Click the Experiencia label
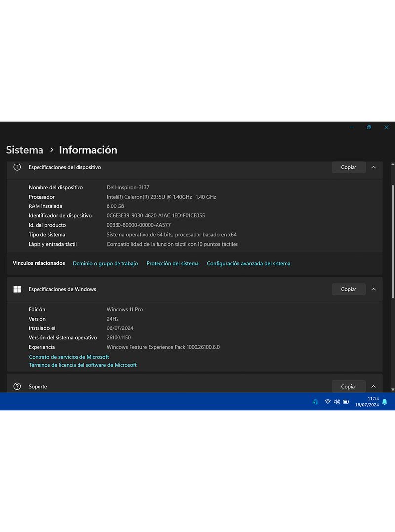395x532 pixels. [x=41, y=347]
